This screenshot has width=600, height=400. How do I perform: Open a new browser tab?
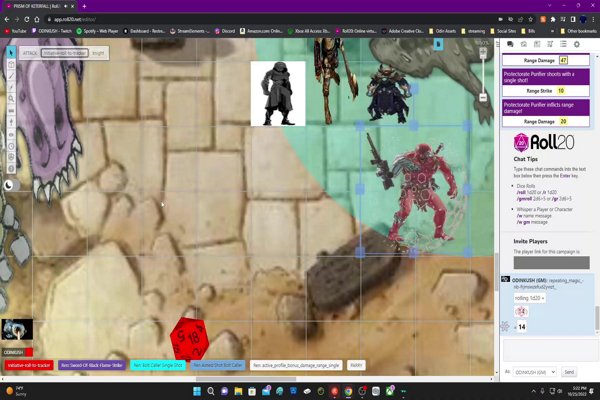point(84,6)
